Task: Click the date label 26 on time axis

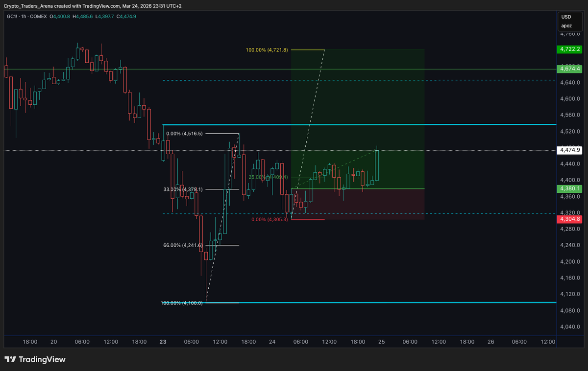Action: (x=491, y=342)
